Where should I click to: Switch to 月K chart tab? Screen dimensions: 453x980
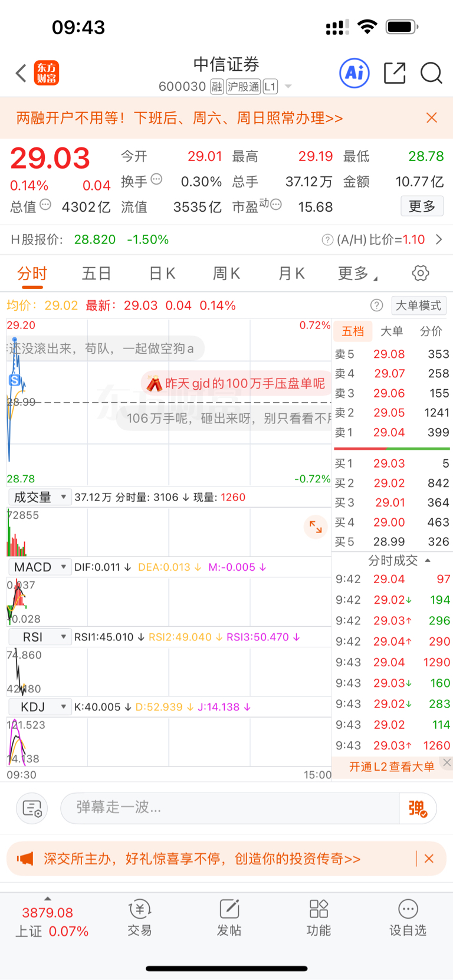click(291, 274)
